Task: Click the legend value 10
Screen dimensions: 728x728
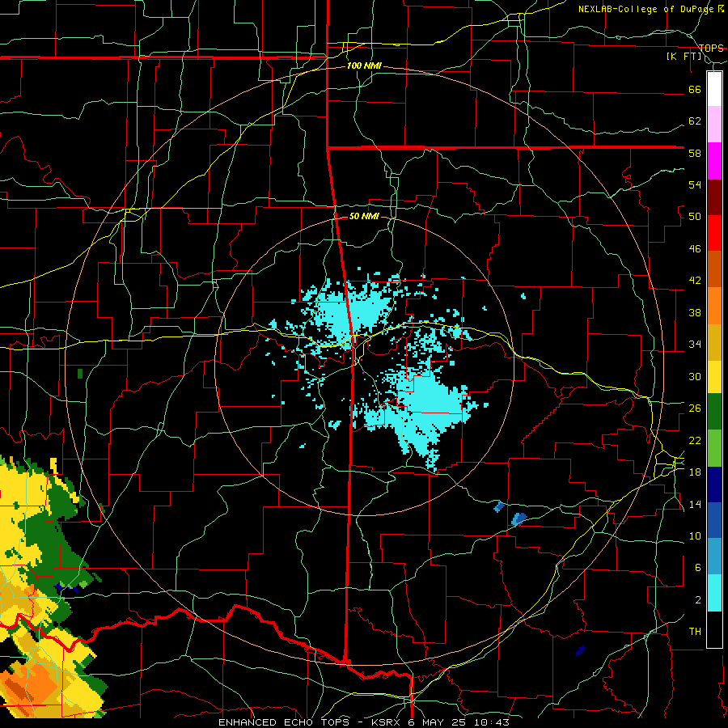Action: (x=695, y=536)
